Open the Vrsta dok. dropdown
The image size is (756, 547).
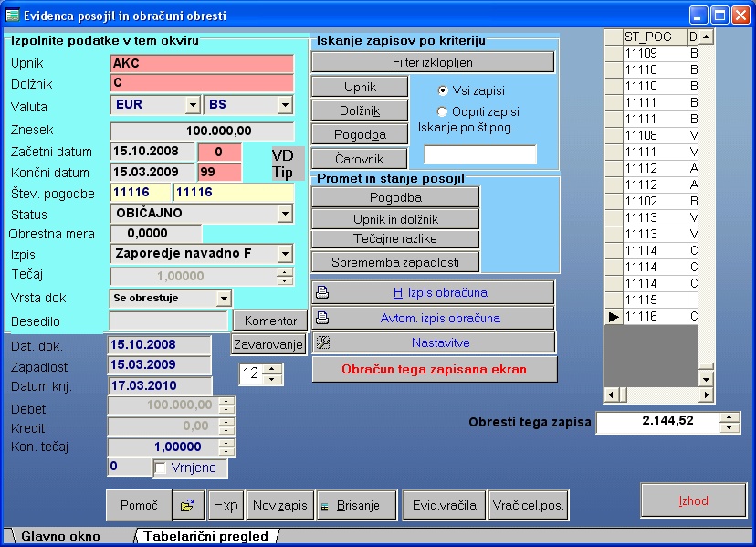coord(224,298)
